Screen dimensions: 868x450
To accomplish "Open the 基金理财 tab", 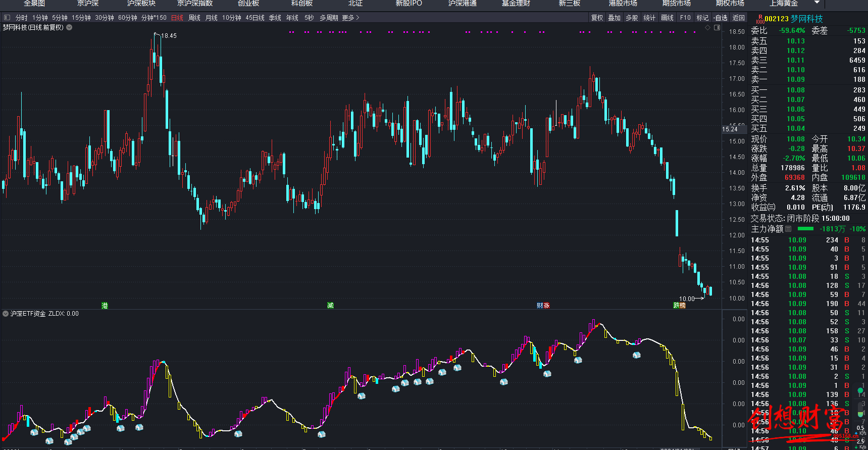I will click(516, 4).
